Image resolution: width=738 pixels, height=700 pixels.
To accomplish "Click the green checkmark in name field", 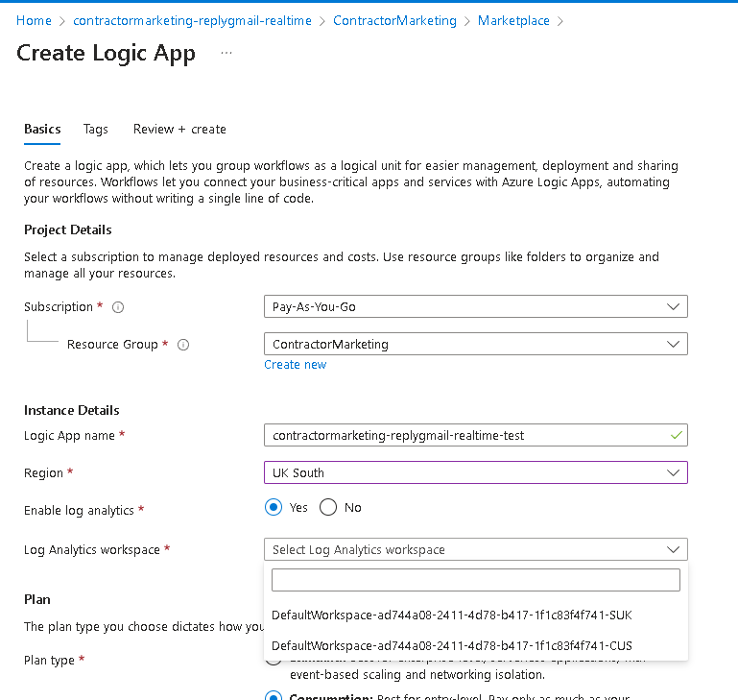I will point(676,435).
